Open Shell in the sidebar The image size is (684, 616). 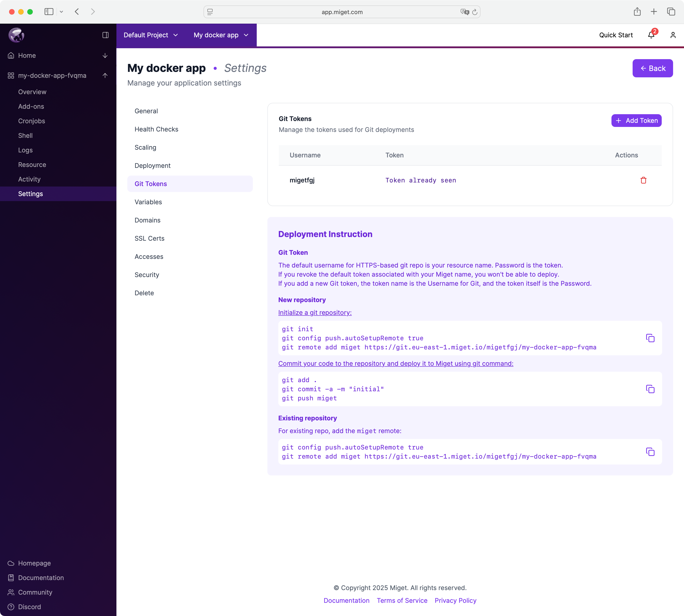tap(25, 135)
